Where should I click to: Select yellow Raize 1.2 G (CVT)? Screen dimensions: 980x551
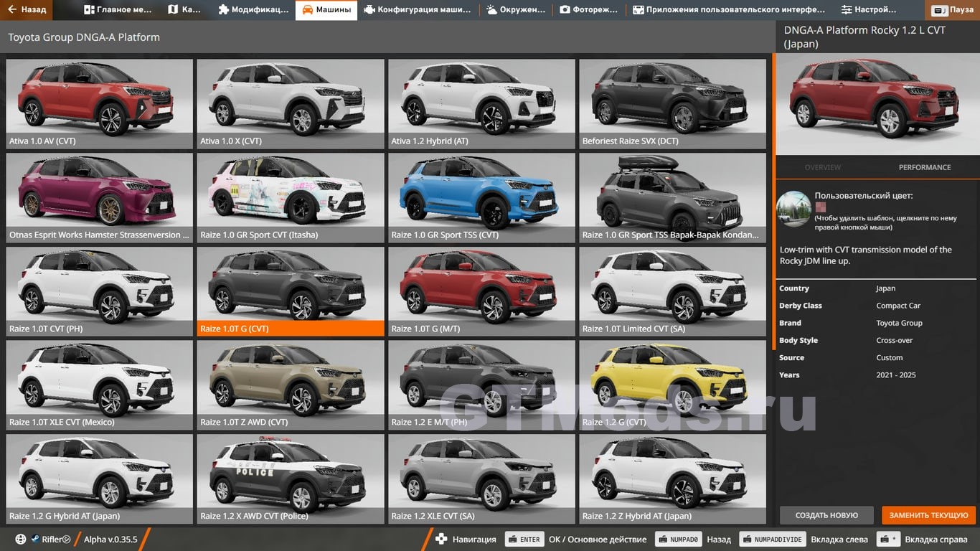[x=673, y=385]
